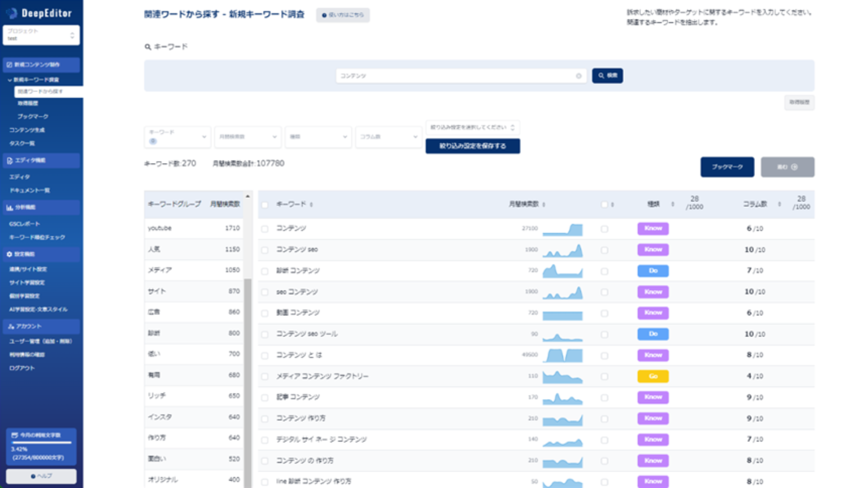Click the scroll-up arrow of keyword group list
Viewport: 868px width, 488px height.
pos(248,196)
